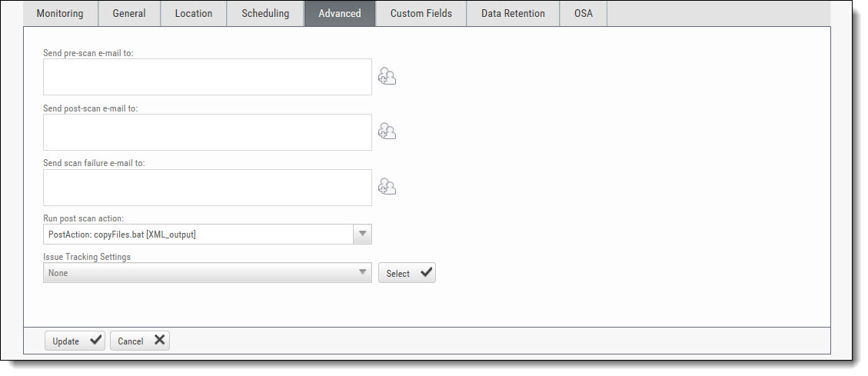The height and width of the screenshot is (376, 868).
Task: Click add-recipients icon beside post-scan e-mail box
Action: (387, 131)
